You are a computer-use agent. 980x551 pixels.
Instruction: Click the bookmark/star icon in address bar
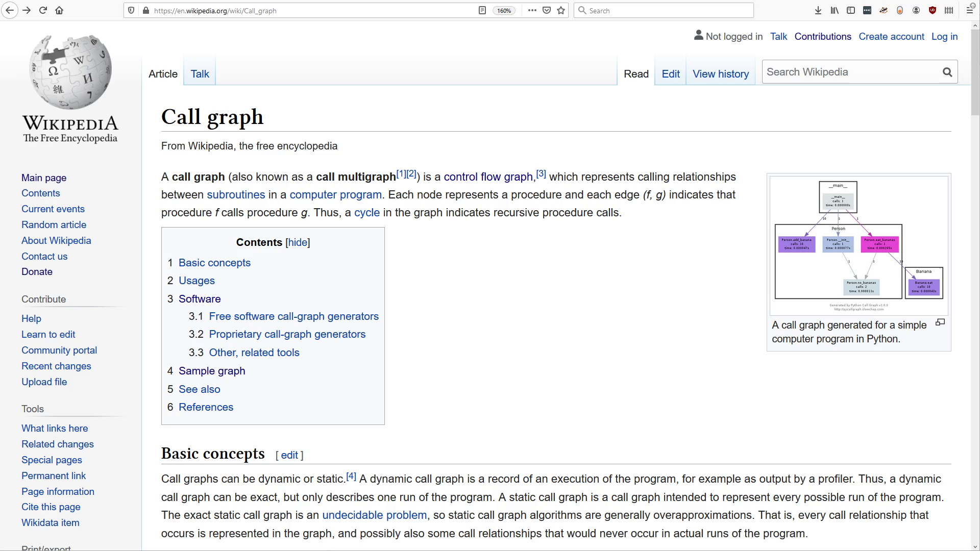click(x=560, y=10)
